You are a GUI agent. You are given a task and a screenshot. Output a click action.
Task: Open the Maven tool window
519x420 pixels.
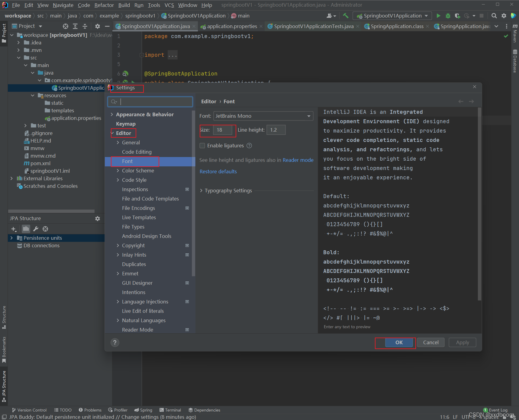pyautogui.click(x=515, y=33)
